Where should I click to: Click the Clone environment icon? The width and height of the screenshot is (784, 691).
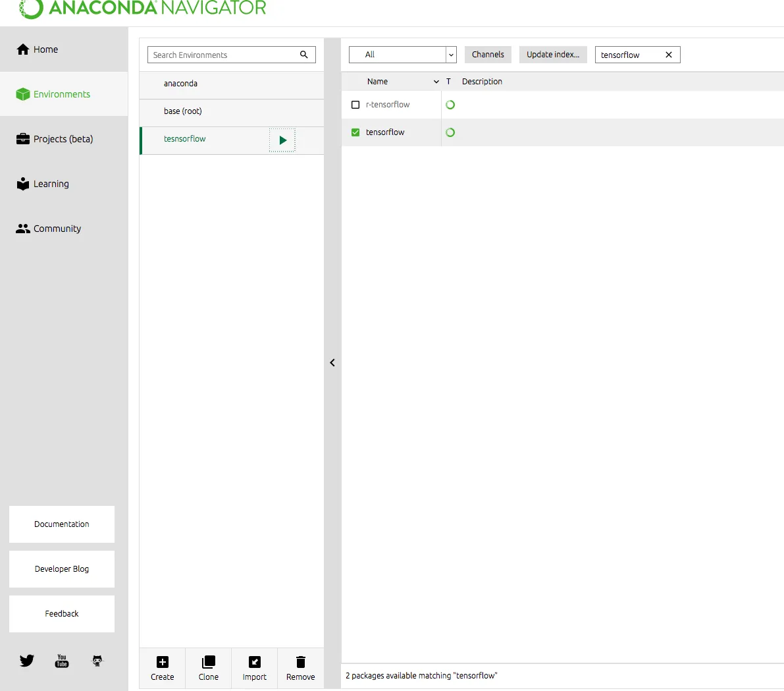209,662
